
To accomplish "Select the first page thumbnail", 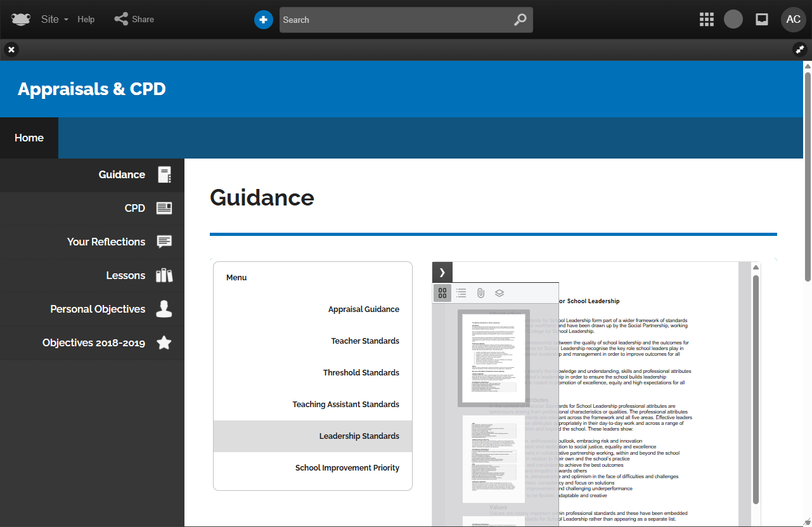I will point(493,358).
